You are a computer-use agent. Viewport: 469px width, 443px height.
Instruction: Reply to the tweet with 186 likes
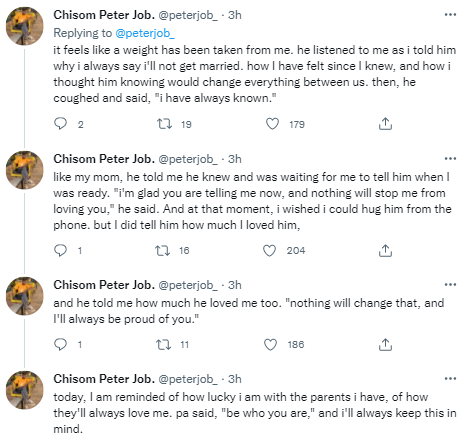[x=60, y=344]
